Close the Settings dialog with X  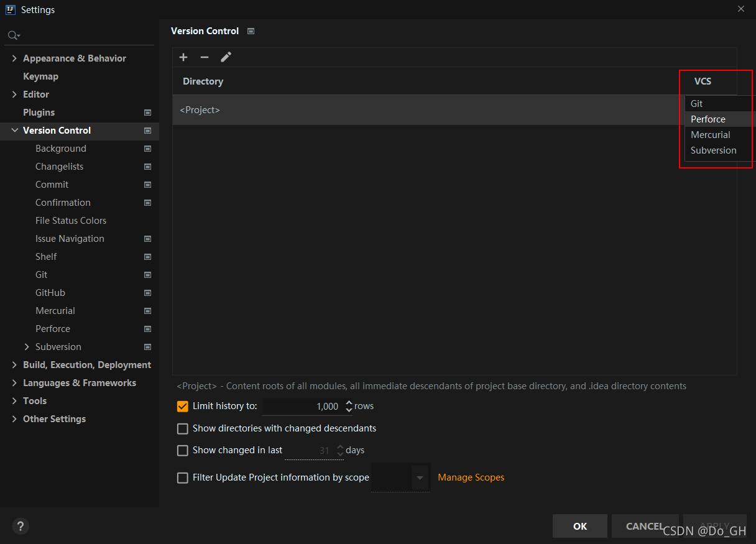pyautogui.click(x=741, y=9)
